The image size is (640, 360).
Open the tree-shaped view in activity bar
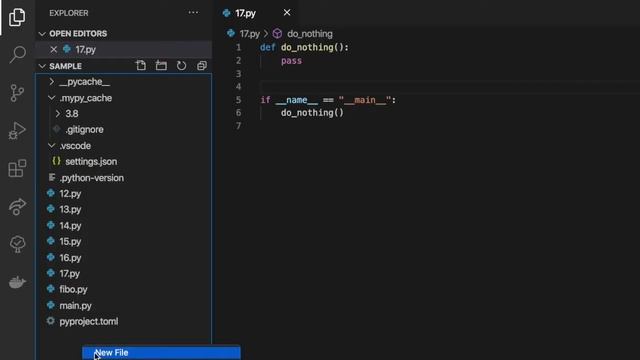coord(17,244)
